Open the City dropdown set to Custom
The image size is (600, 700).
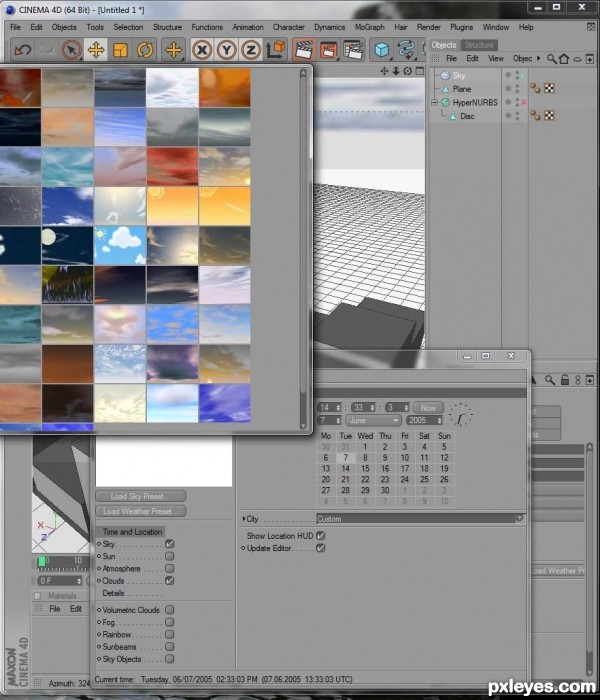tap(420, 519)
